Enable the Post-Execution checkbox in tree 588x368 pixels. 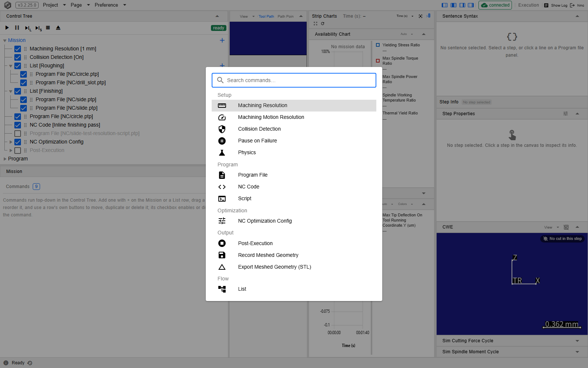tap(18, 151)
